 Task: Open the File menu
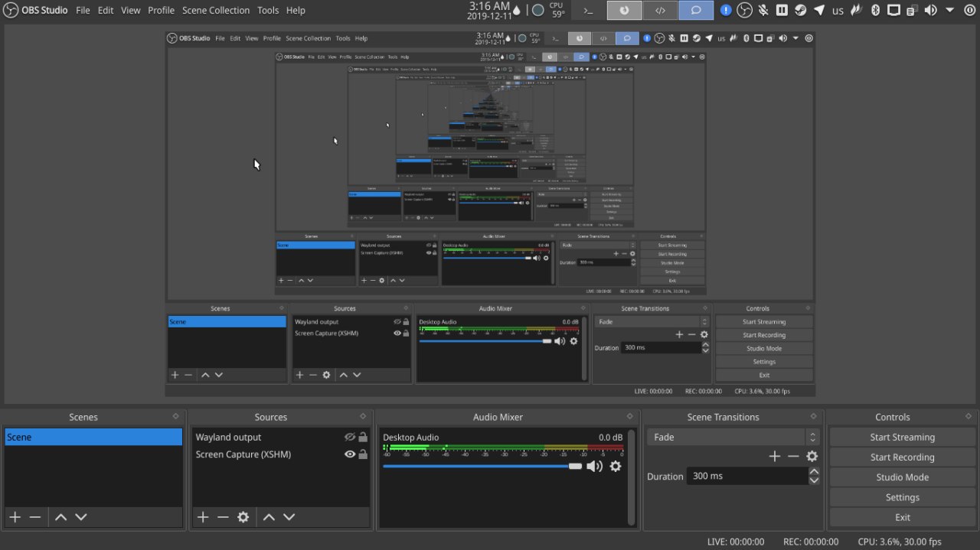coord(83,10)
